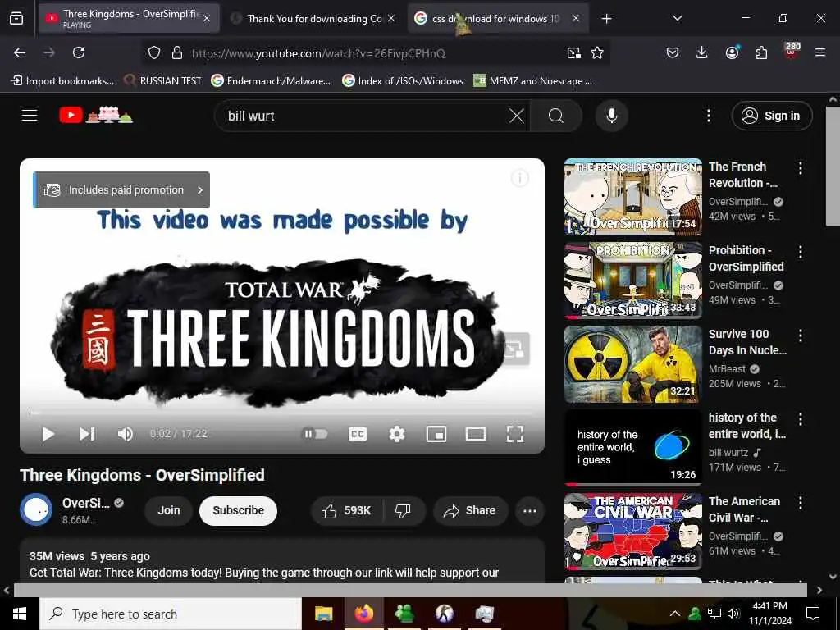The width and height of the screenshot is (840, 630).
Task: Open The French Revolution video thumbnail
Action: click(633, 197)
